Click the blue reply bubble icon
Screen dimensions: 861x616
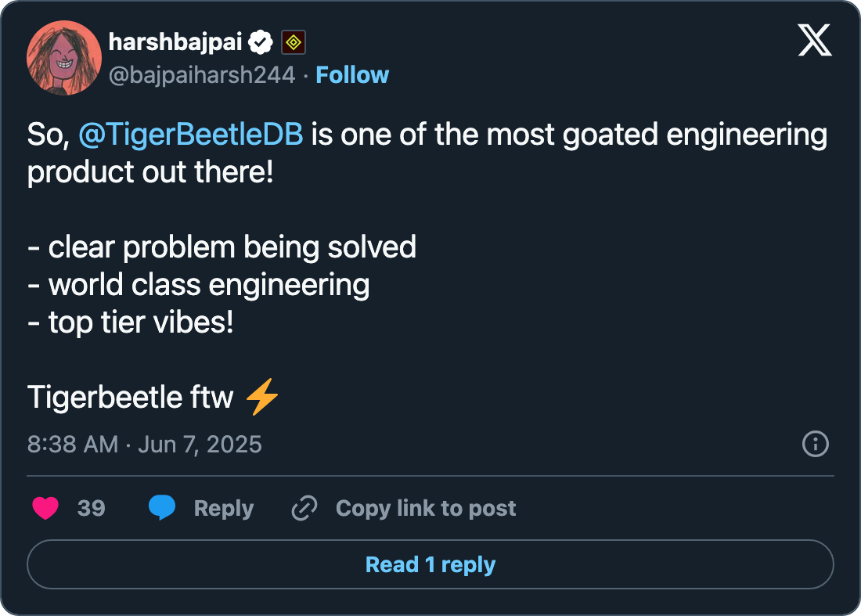[162, 509]
